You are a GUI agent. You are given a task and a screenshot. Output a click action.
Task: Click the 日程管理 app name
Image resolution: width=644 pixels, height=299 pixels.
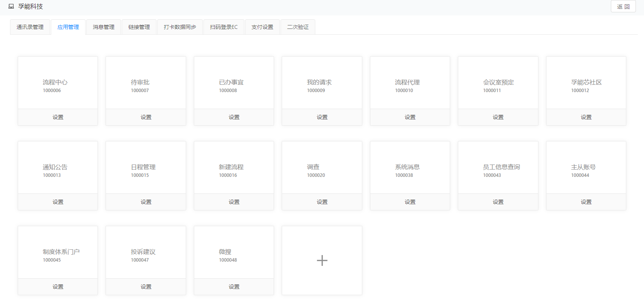[x=143, y=167]
